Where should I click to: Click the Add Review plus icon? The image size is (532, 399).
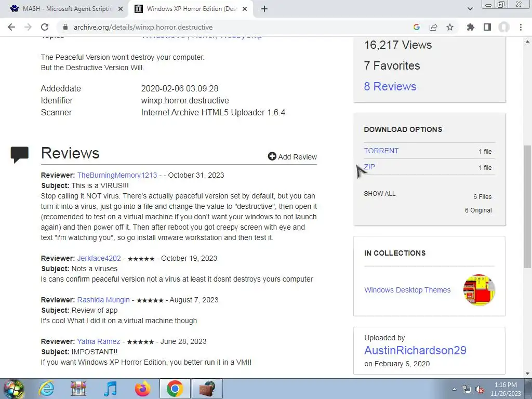click(x=272, y=156)
